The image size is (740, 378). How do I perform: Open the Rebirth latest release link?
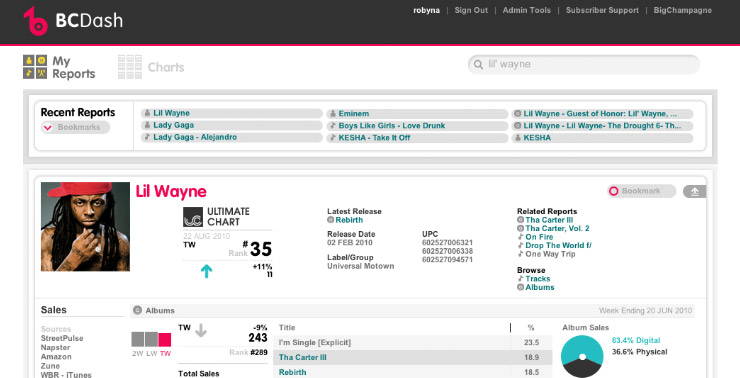(349, 220)
